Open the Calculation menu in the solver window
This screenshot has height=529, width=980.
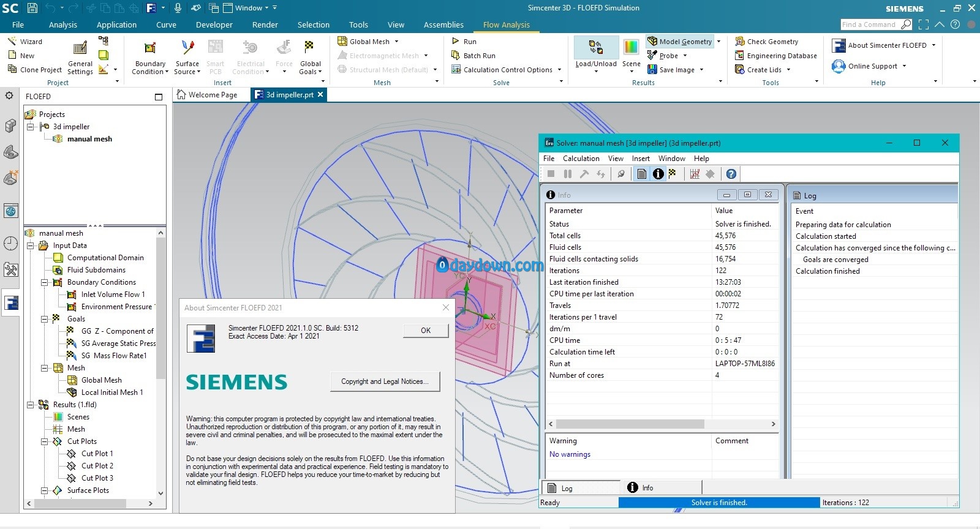point(581,159)
